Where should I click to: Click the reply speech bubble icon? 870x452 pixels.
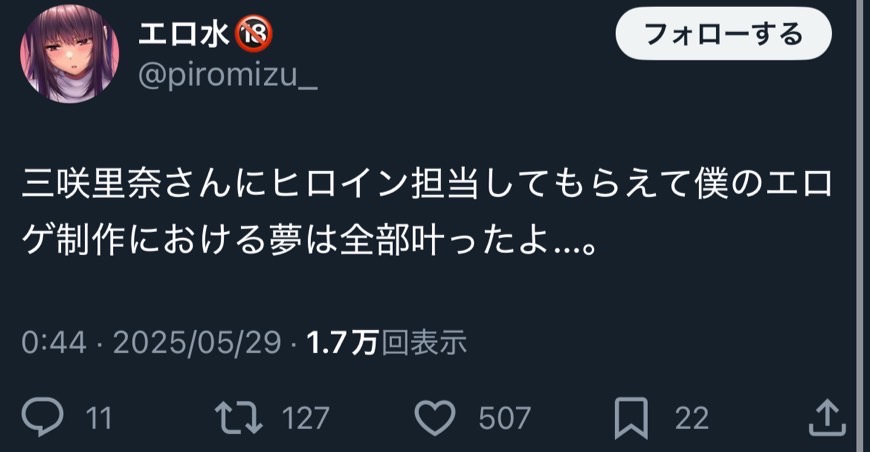pyautogui.click(x=43, y=417)
